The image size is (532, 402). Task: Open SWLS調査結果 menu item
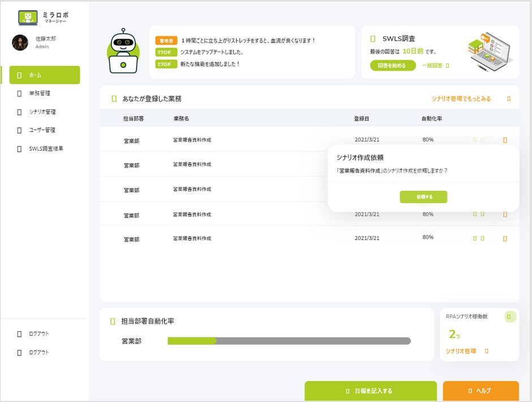(46, 149)
